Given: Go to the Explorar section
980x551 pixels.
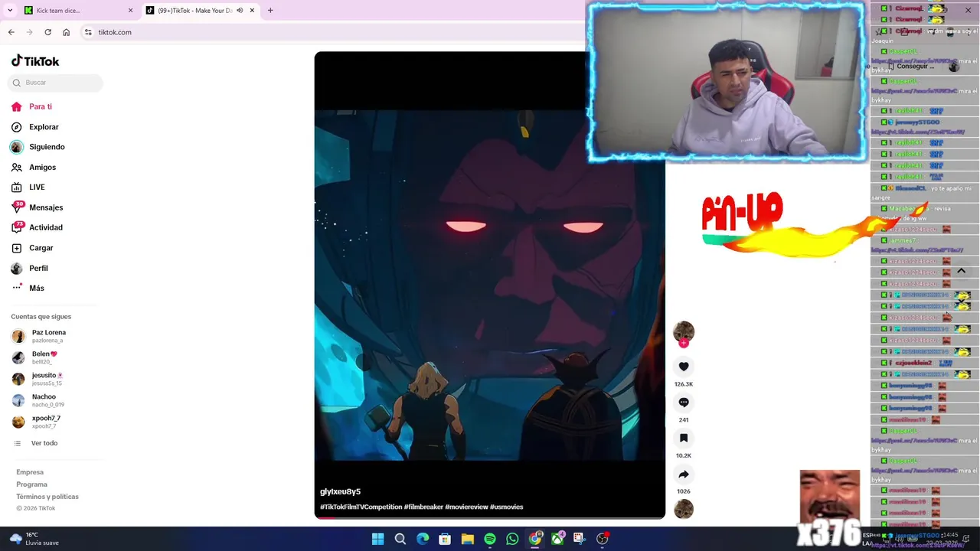Looking at the screenshot, I should click(35, 127).
